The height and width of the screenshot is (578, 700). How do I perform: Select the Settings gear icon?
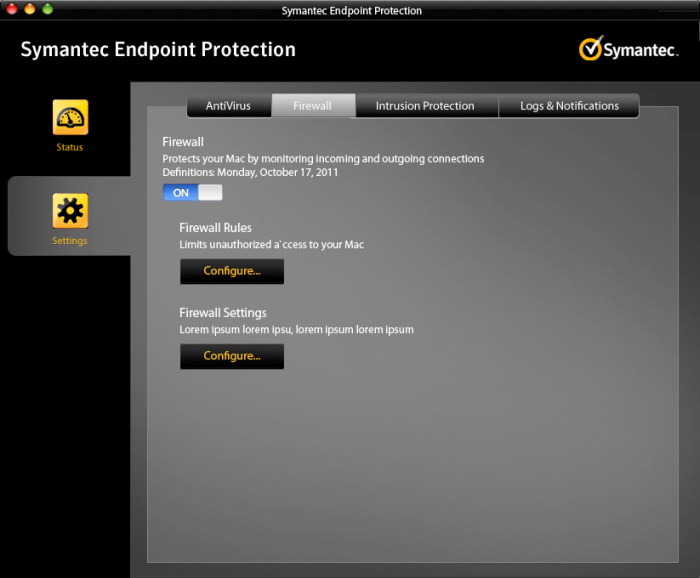click(70, 211)
